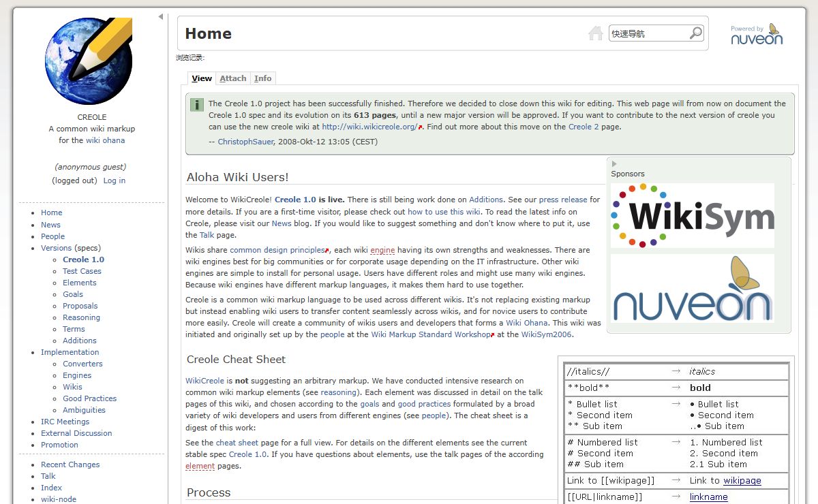
Task: Open Index sidebar link
Action: [51, 488]
